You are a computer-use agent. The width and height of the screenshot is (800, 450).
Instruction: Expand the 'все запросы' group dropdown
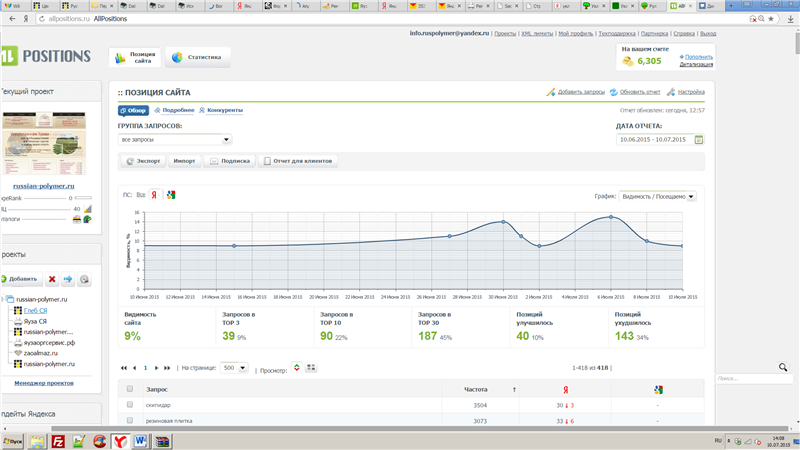point(175,140)
